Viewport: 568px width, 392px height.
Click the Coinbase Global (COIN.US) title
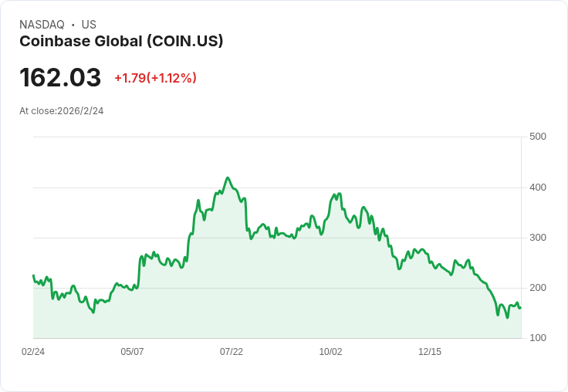click(x=121, y=41)
